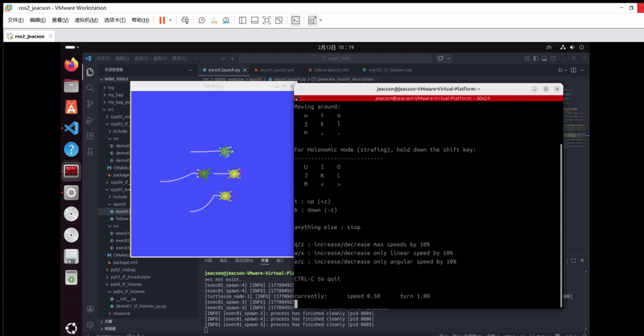Click the VMware pause virtual machine icon
Viewport: 644px width, 336px height.
coord(162,19)
